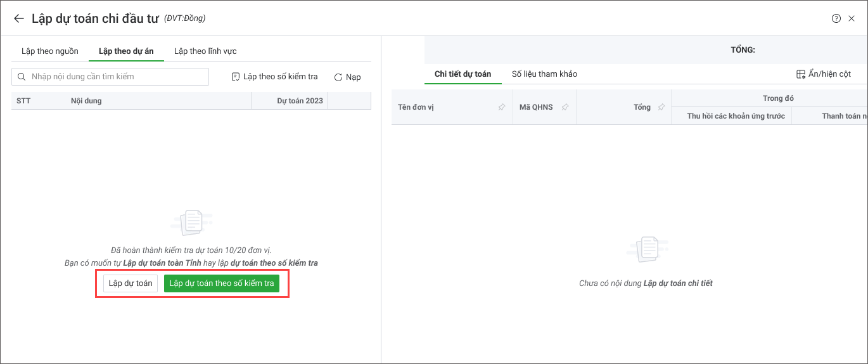Screen dimensions: 868x364
Task: Select the Lập theo dự án tab
Action: [x=126, y=51]
